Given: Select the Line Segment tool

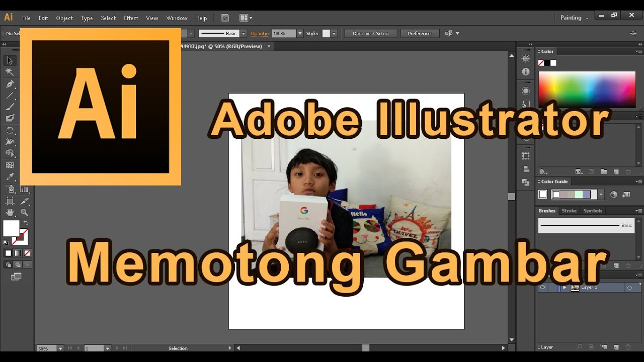Looking at the screenshot, I should click(10, 96).
